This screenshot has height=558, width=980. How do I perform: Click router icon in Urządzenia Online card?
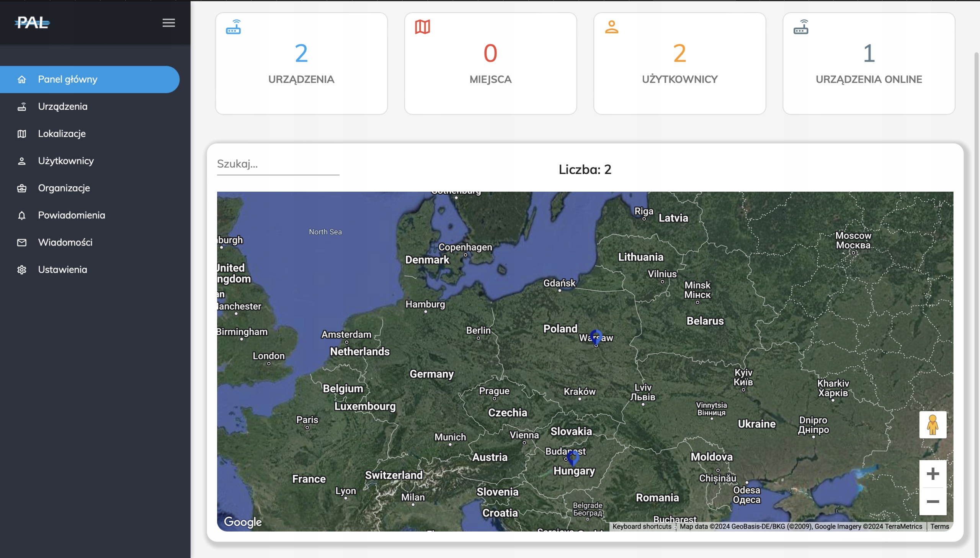tap(800, 27)
